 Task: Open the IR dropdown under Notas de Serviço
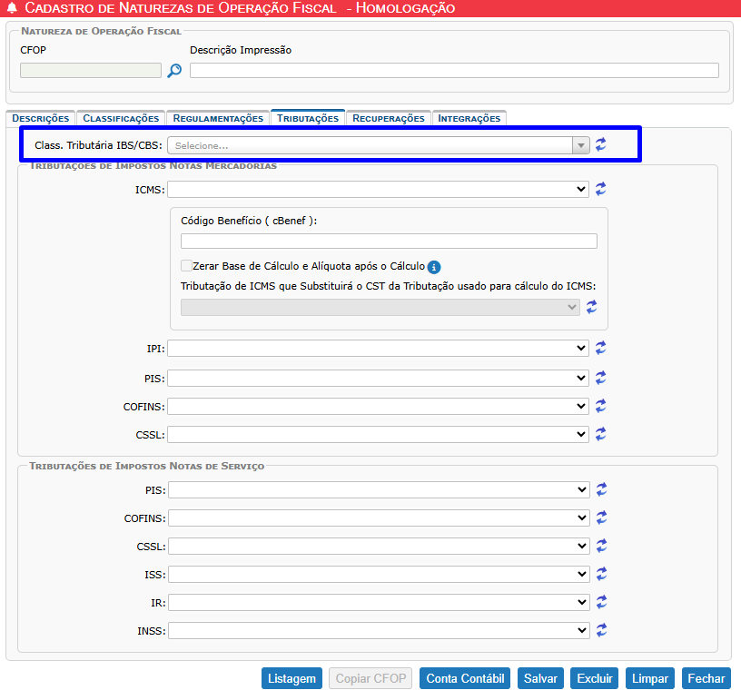(378, 602)
